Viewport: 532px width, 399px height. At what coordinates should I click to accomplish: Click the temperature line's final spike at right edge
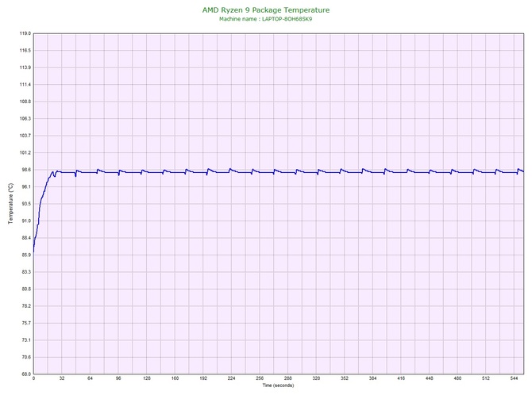tap(519, 169)
